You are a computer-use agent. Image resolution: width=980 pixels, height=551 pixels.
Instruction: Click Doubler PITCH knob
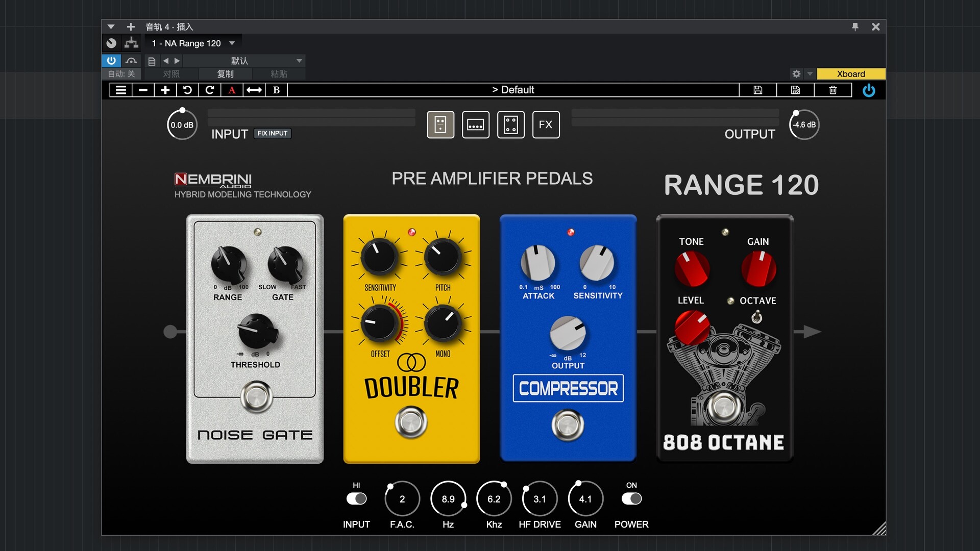click(x=443, y=256)
